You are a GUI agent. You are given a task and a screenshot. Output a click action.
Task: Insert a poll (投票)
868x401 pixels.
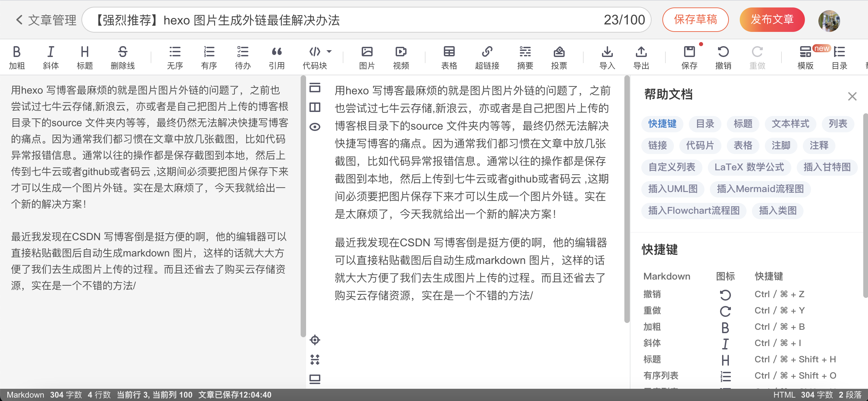coord(559,57)
